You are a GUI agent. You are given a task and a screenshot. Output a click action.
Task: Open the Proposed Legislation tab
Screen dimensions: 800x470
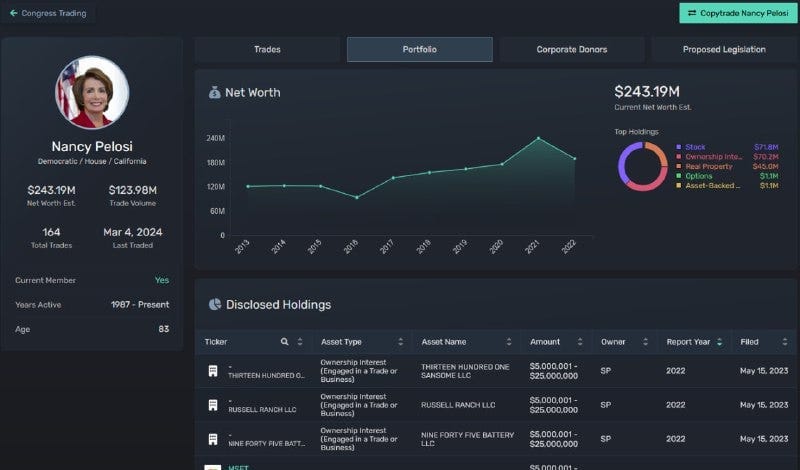[724, 50]
